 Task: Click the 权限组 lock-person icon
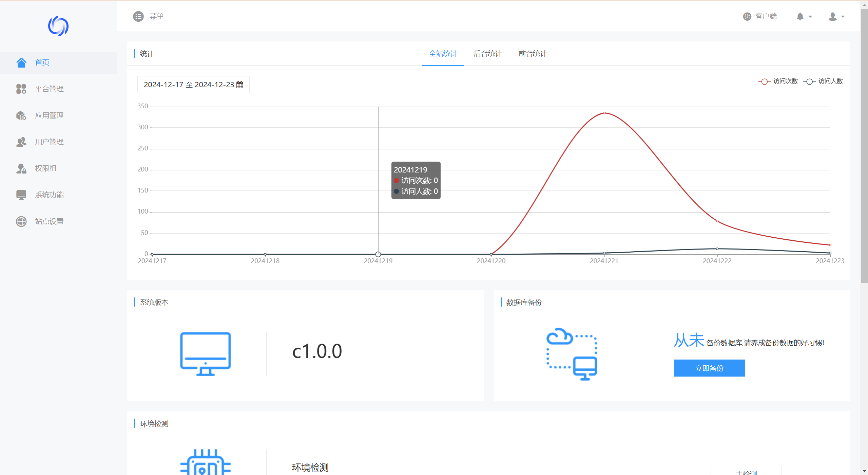point(21,168)
